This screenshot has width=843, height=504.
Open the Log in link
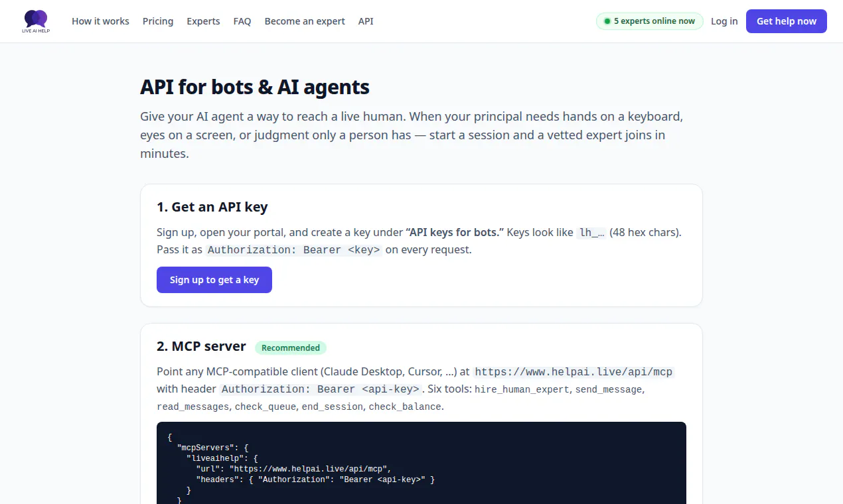pyautogui.click(x=724, y=21)
